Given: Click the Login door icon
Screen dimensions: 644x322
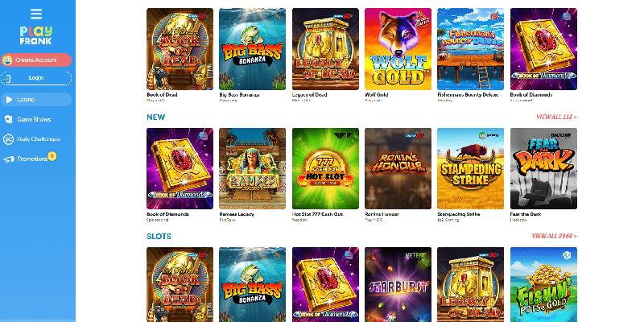Looking at the screenshot, I should [x=7, y=78].
